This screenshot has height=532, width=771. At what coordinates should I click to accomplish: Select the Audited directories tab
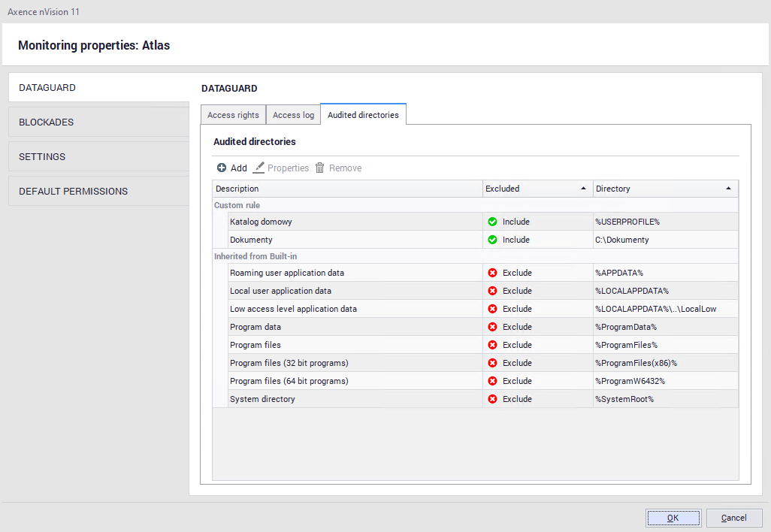[363, 115]
